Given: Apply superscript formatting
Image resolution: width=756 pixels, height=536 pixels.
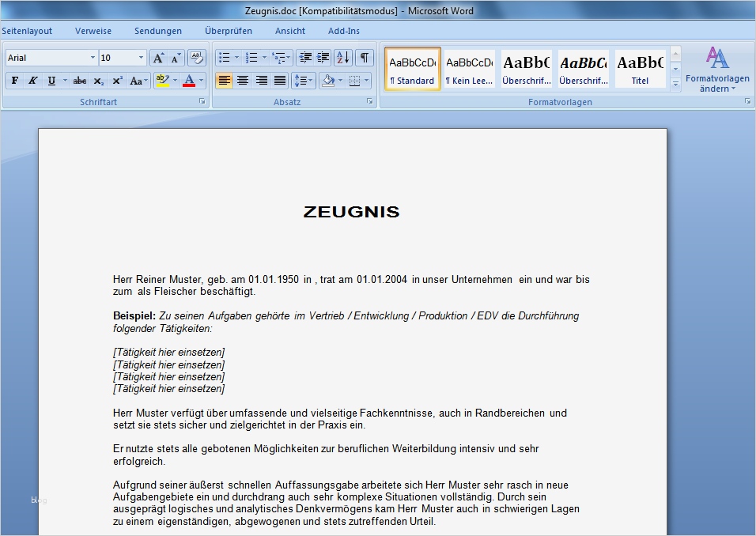Looking at the screenshot, I should (x=115, y=80).
